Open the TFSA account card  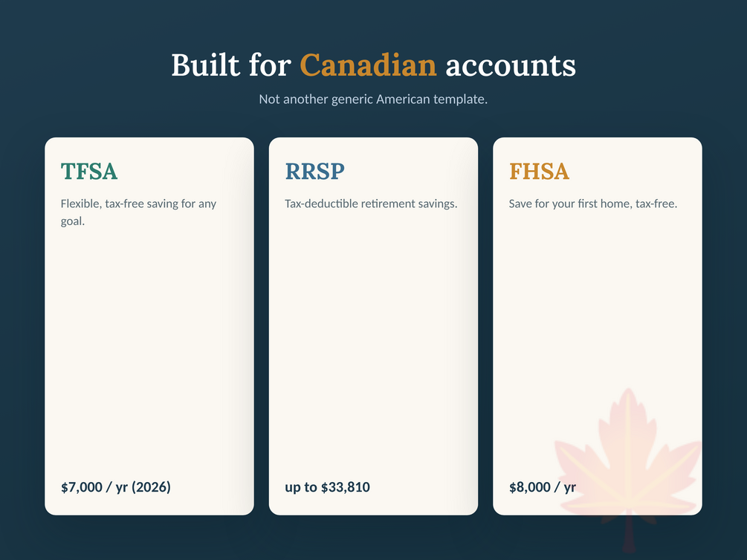(x=149, y=326)
